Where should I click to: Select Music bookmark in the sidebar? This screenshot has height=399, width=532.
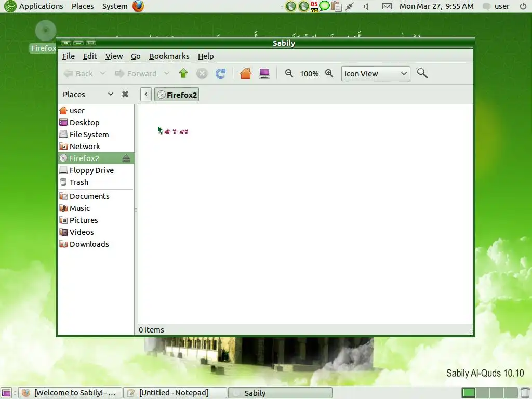click(96, 208)
